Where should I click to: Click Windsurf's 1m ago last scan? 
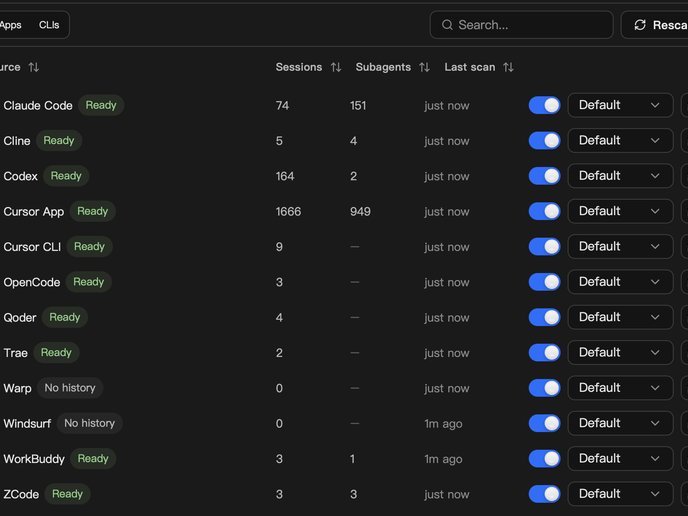point(443,424)
